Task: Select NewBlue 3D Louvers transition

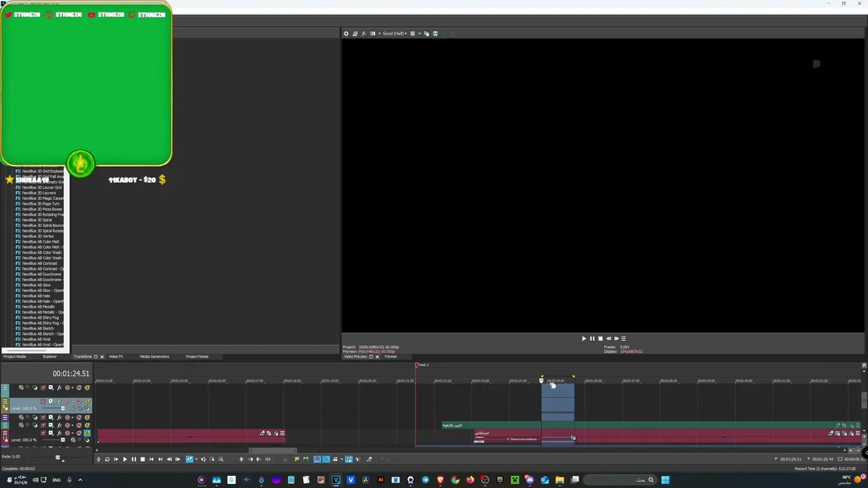Action: 39,193
